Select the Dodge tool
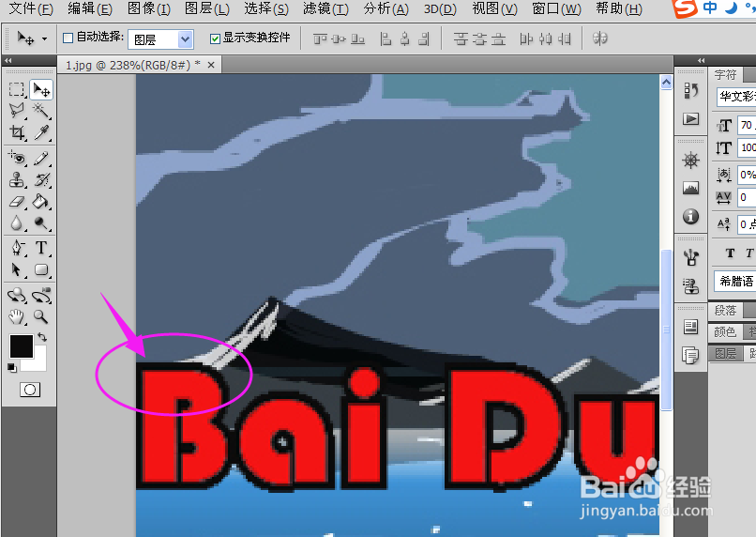Image resolution: width=756 pixels, height=537 pixels. point(41,222)
